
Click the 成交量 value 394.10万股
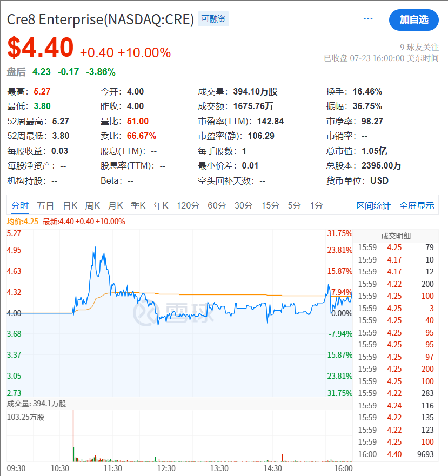(x=255, y=91)
